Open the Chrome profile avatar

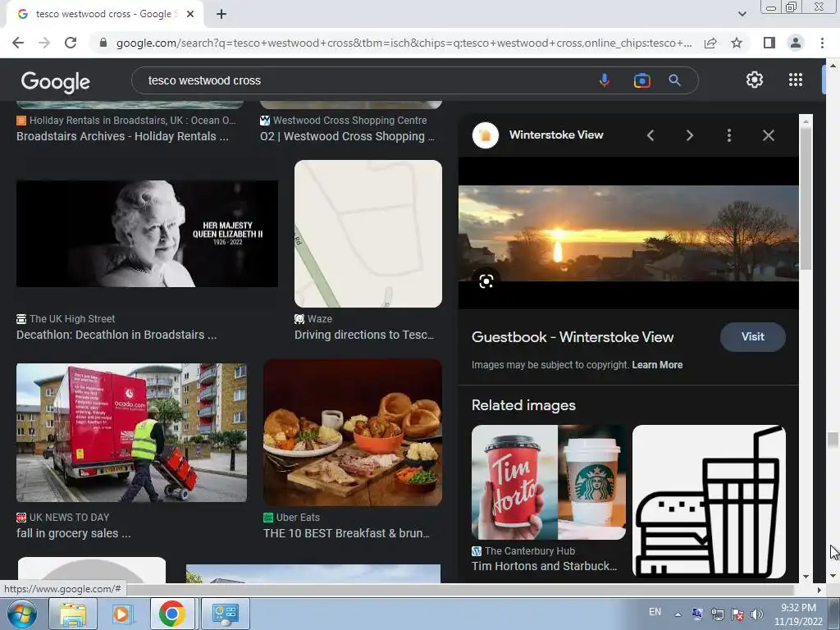(796, 43)
